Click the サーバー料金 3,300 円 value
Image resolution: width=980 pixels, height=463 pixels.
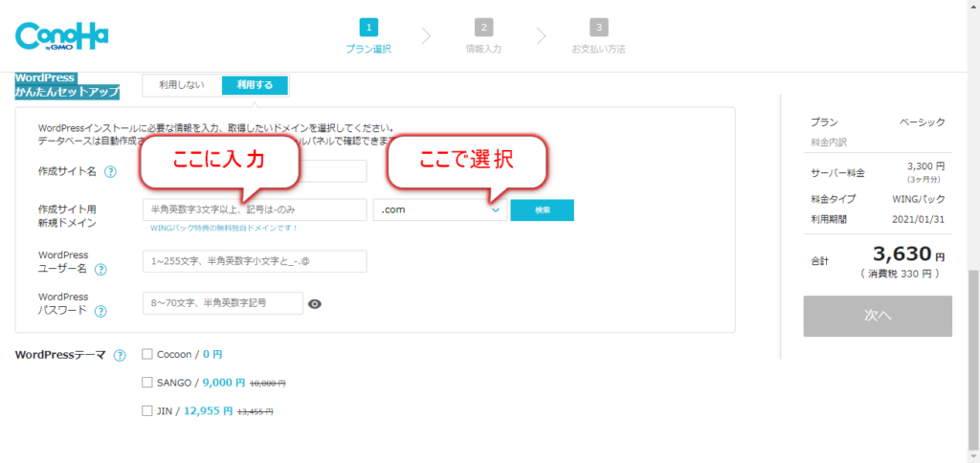click(926, 166)
